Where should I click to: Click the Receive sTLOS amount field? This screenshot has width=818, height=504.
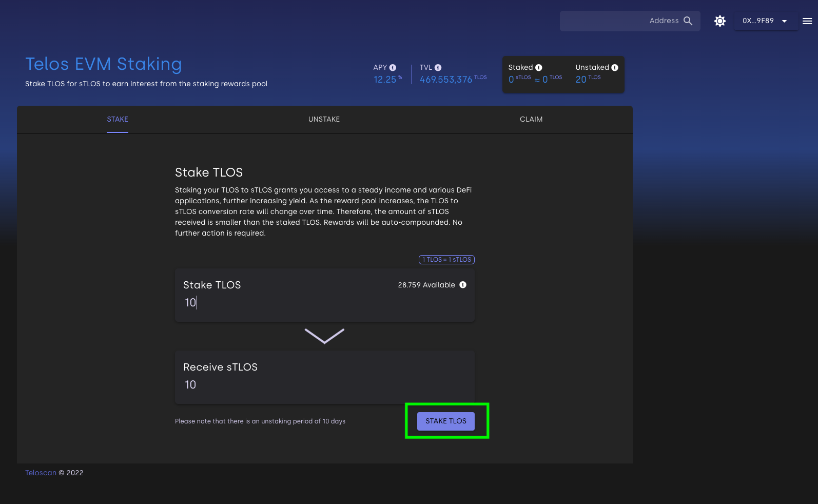[308, 385]
